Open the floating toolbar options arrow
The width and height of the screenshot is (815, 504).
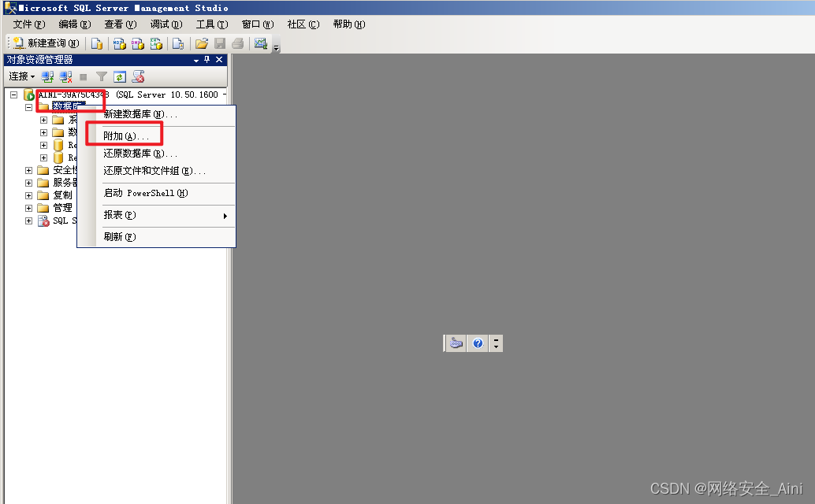496,343
